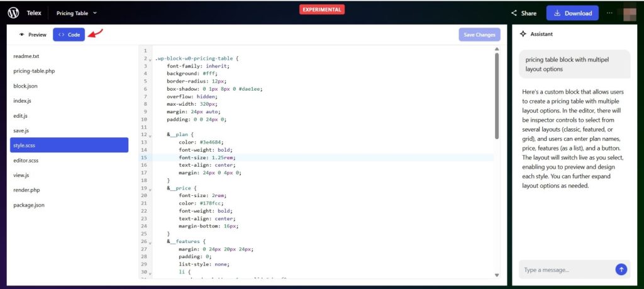The image size is (644, 289).
Task: Open the three-dots more options menu
Action: (609, 13)
